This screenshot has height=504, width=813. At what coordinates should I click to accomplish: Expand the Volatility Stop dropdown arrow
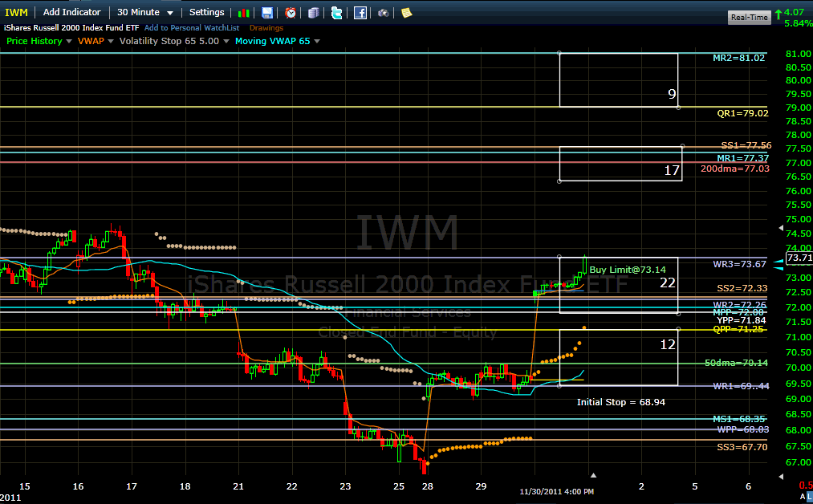[226, 41]
